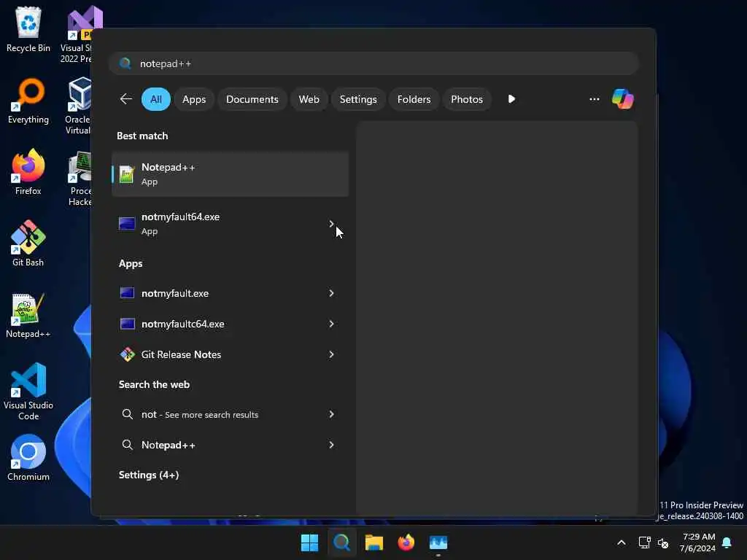Viewport: 747px width, 560px height.
Task: Switch to the Documents filter tab
Action: pyautogui.click(x=252, y=99)
